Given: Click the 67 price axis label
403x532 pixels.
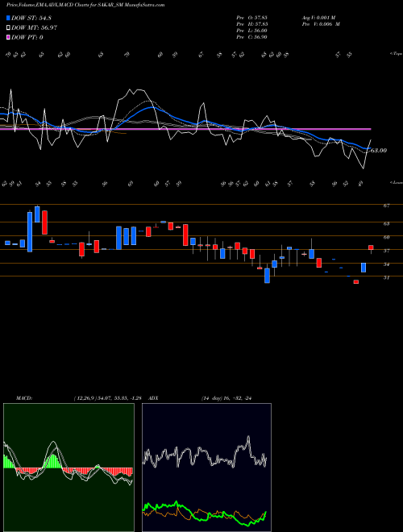Looking at the screenshot, I should [x=387, y=206].
